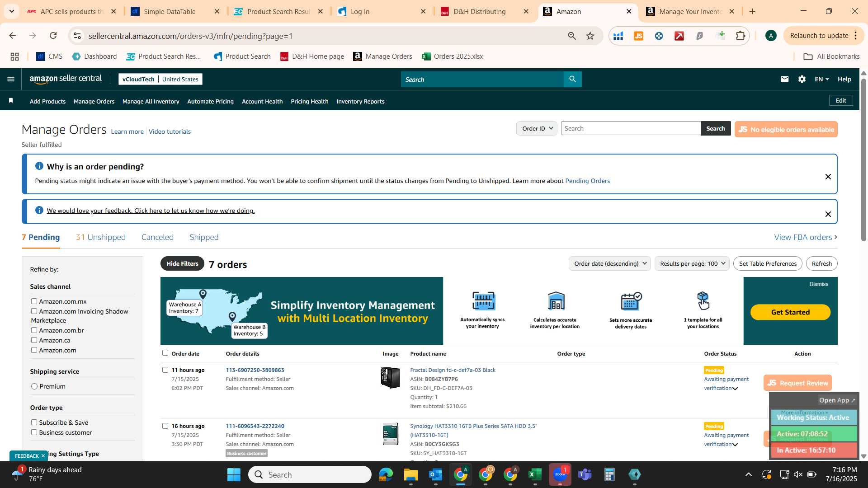
Task: Check the Business customer order type
Action: [x=34, y=432]
